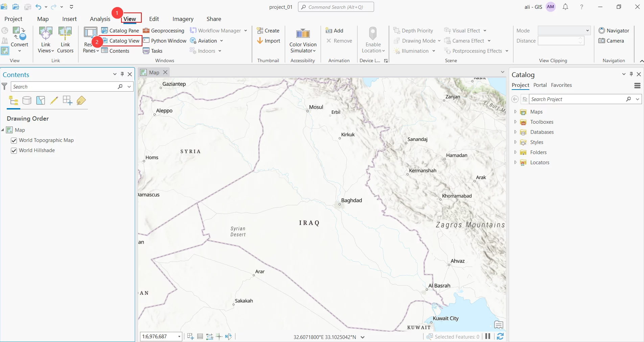The width and height of the screenshot is (644, 342).
Task: Open the Catalog View
Action: (121, 41)
